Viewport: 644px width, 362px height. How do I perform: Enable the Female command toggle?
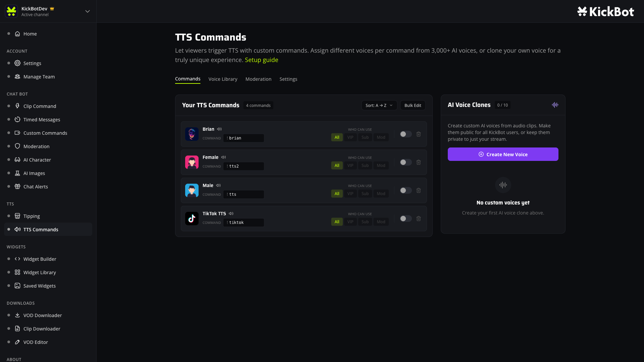pos(406,162)
